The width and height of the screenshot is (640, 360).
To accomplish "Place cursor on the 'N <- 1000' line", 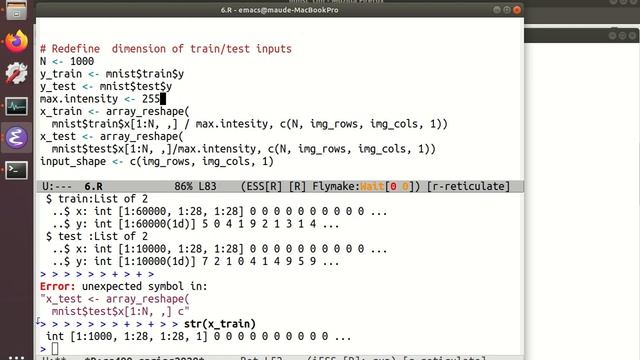I will pyautogui.click(x=67, y=61).
